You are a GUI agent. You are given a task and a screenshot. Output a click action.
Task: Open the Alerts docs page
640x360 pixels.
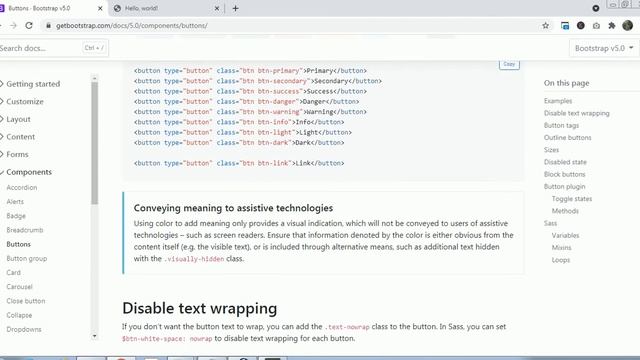click(15, 202)
